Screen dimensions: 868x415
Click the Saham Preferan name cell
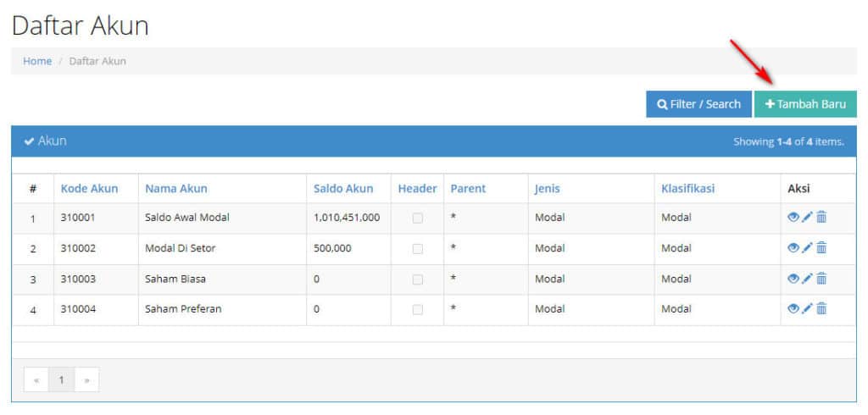coord(223,310)
